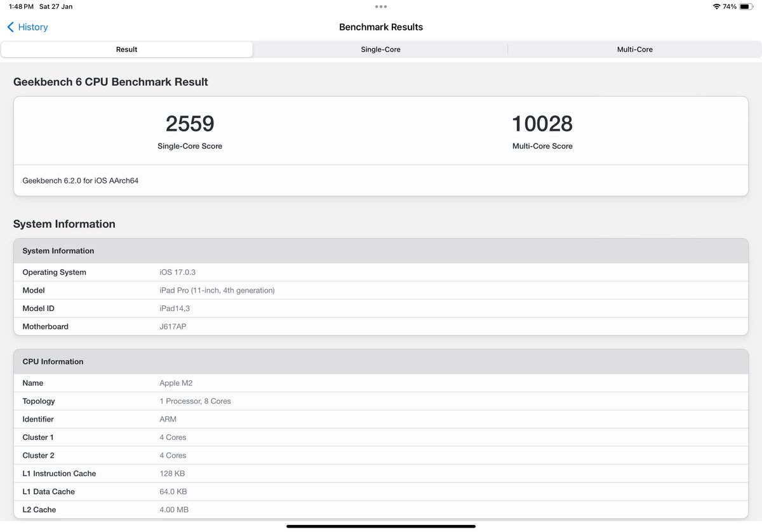Screen dimensions: 762x532
Task: Tap the Cluster 2 row label
Action: tap(38, 455)
